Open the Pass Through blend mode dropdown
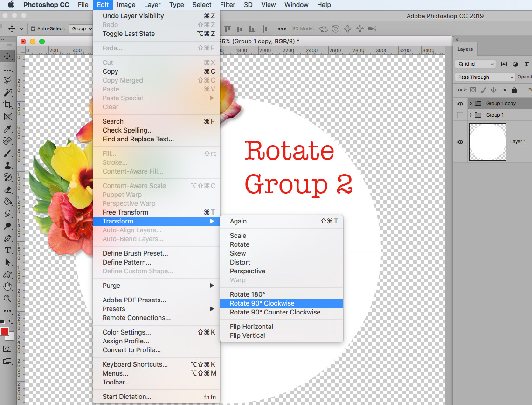Screen dimensions: 532x405 pos(485,77)
